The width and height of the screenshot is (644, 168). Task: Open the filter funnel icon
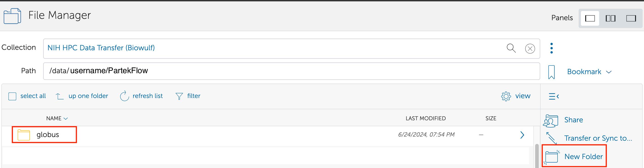(179, 96)
